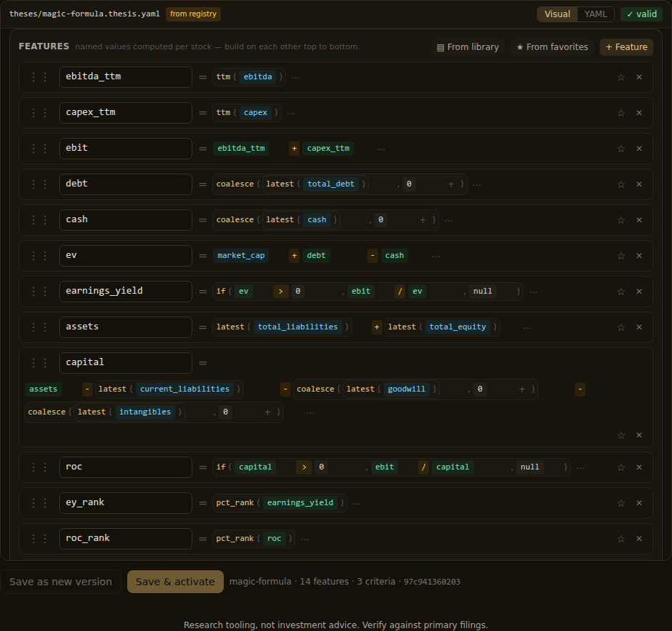This screenshot has width=672, height=631.
Task: Remove the earnings_yield feature row
Action: click(639, 292)
